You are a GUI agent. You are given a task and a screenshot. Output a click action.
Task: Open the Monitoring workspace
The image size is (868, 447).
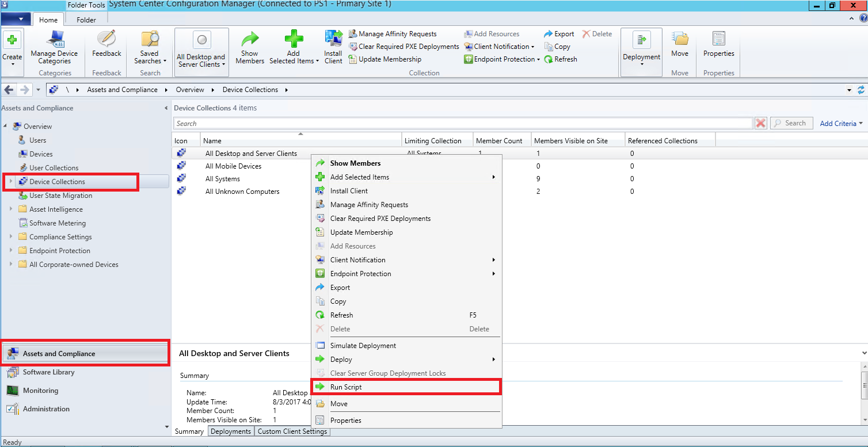[85, 391]
